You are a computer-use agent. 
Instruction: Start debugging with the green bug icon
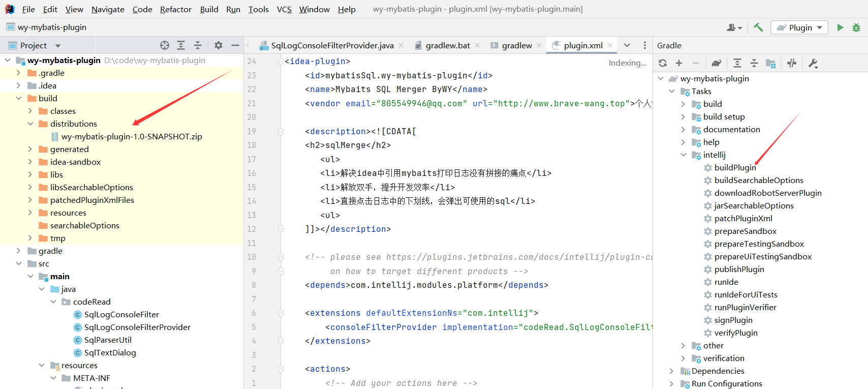856,27
